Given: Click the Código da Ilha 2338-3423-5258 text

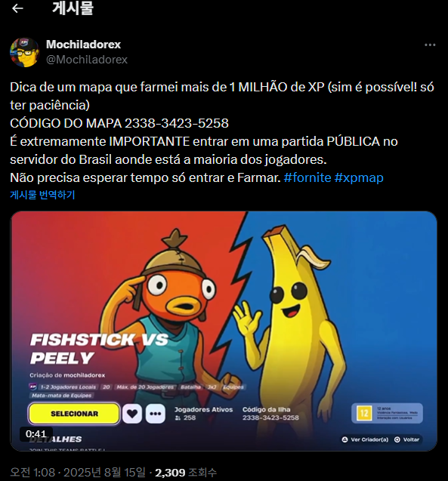Looking at the screenshot, I should [270, 413].
